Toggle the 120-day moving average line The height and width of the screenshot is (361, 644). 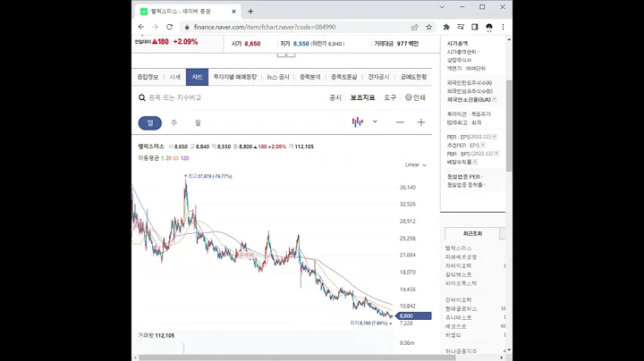tap(185, 158)
